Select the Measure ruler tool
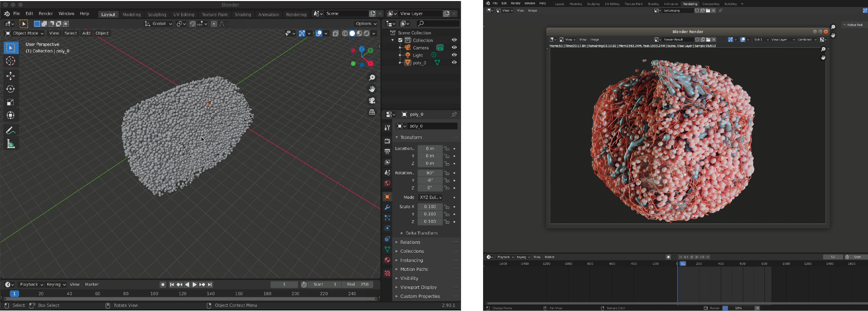The height and width of the screenshot is (311, 868). pos(10,144)
